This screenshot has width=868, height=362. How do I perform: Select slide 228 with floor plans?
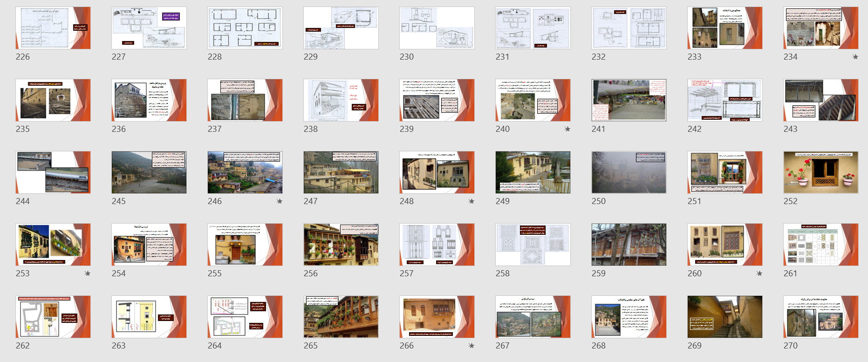(x=245, y=28)
